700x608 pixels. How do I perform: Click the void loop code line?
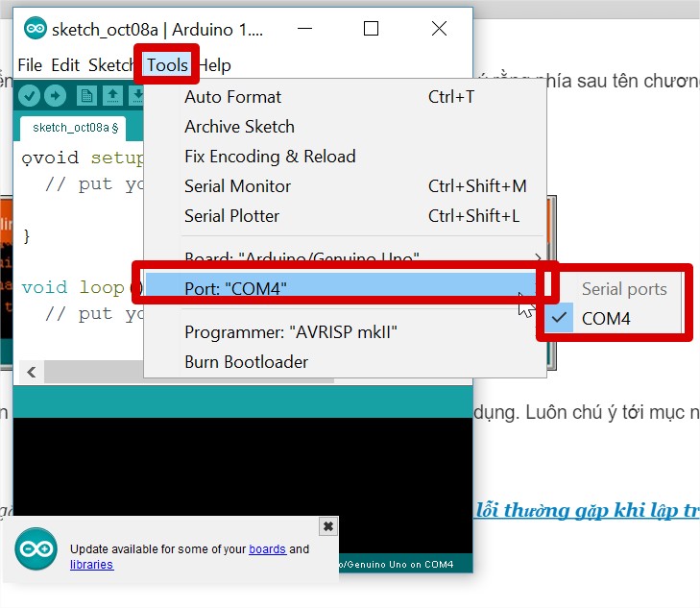83,287
